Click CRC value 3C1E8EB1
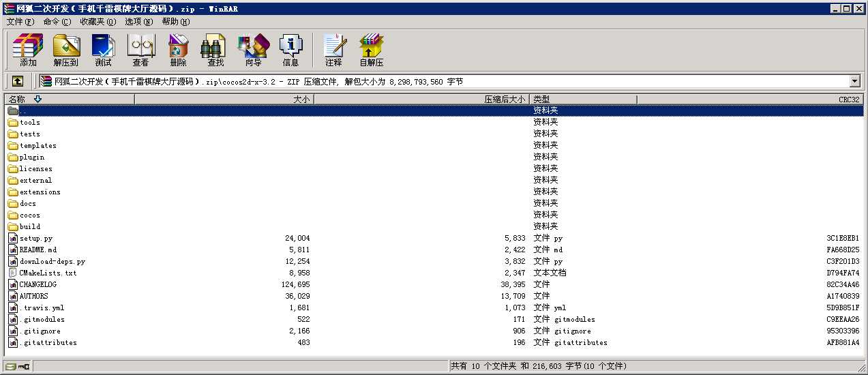The height and width of the screenshot is (375, 868). pos(843,239)
